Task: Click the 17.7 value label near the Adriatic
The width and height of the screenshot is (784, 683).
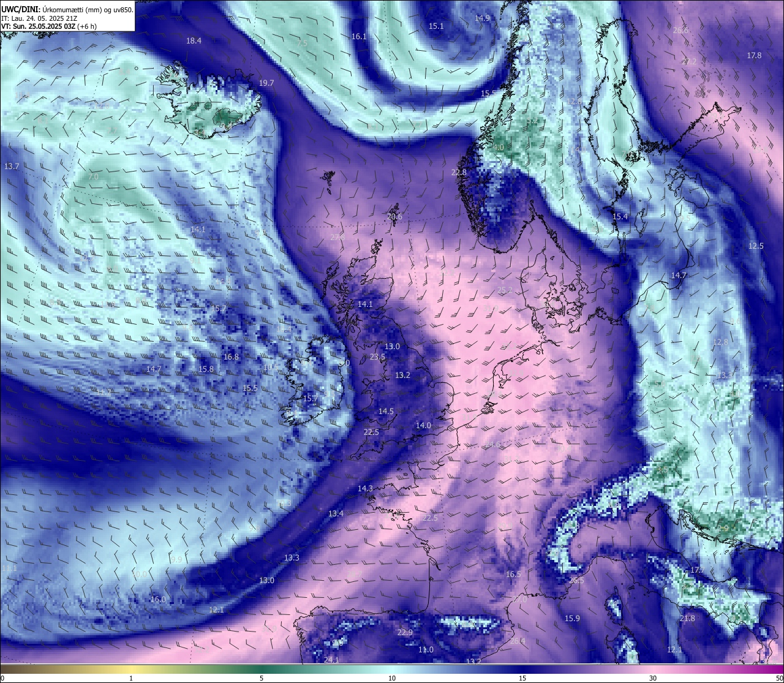Action: pos(697,570)
